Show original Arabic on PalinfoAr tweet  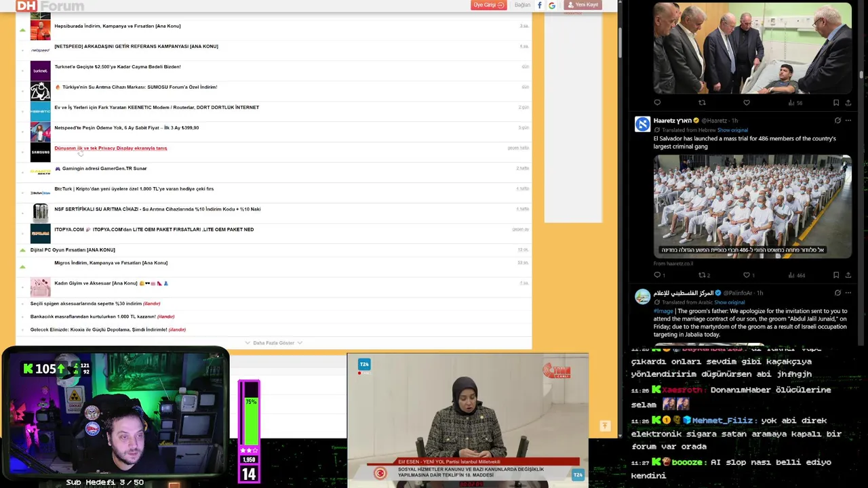pyautogui.click(x=729, y=302)
